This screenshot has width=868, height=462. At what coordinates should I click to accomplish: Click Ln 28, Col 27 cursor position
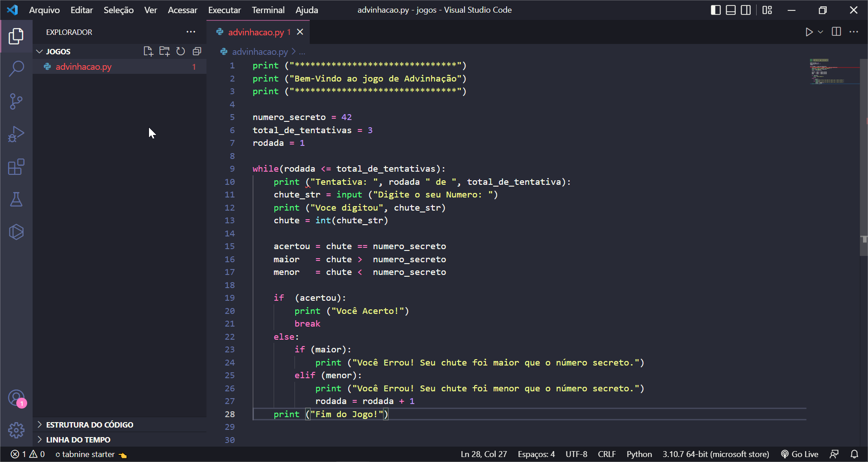tap(484, 454)
